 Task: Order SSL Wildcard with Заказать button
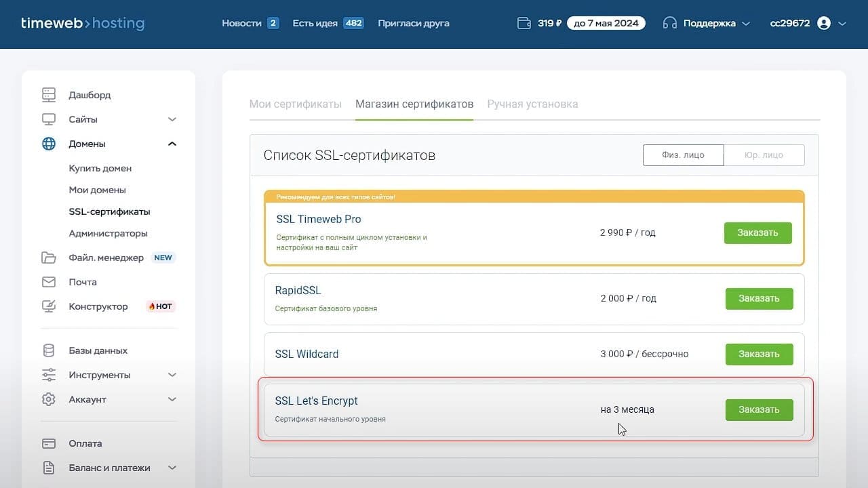point(759,354)
